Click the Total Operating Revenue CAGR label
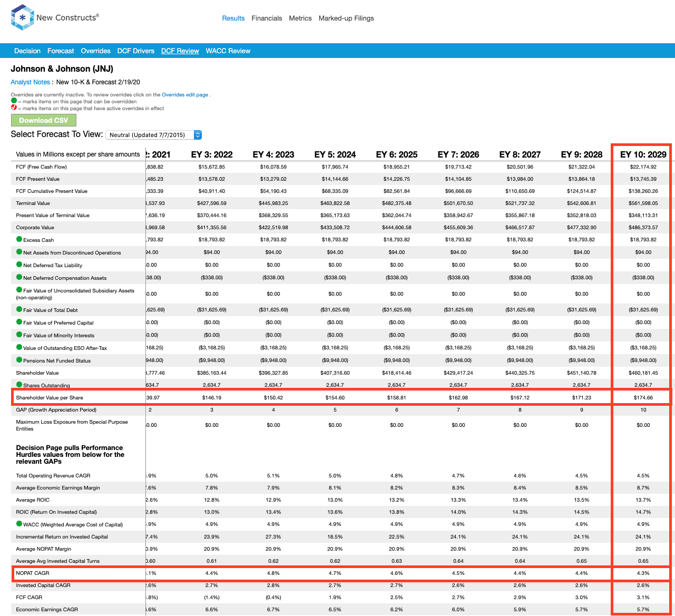This screenshot has height=616, width=675. 53,475
